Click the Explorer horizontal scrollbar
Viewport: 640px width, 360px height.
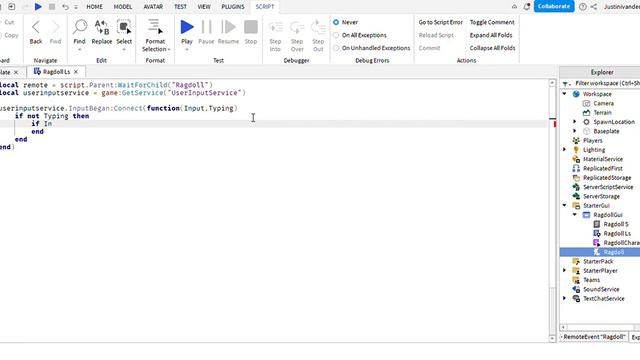tap(600, 327)
